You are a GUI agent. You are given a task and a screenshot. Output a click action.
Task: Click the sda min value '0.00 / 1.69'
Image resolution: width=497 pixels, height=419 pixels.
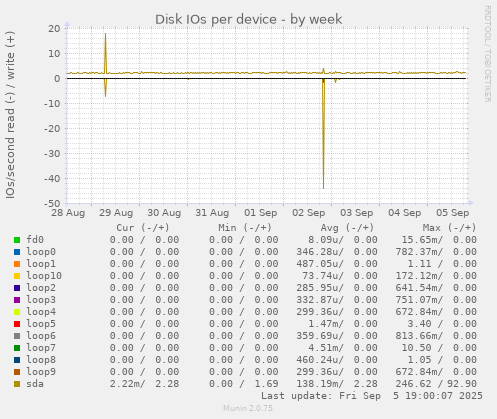tap(244, 384)
